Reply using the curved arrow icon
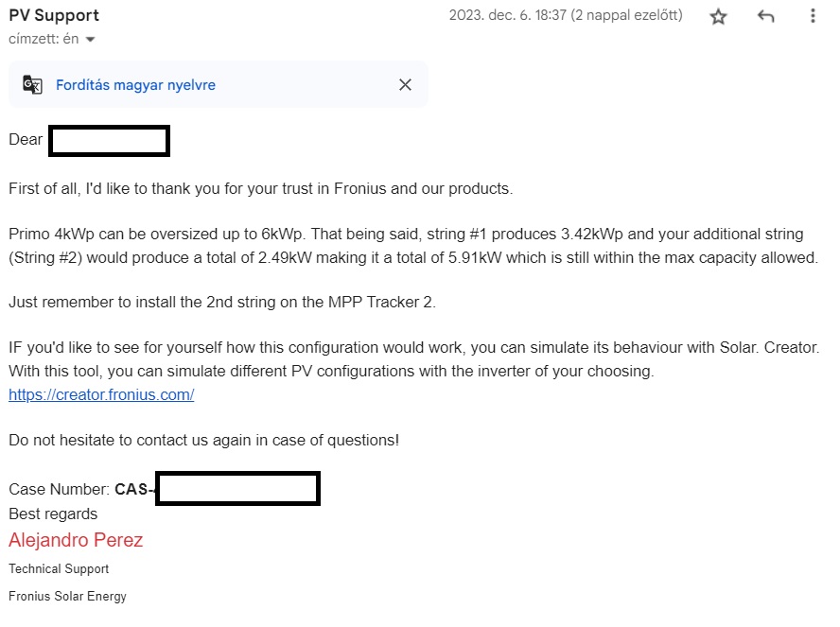Viewport: 840px width, 627px height. click(765, 17)
